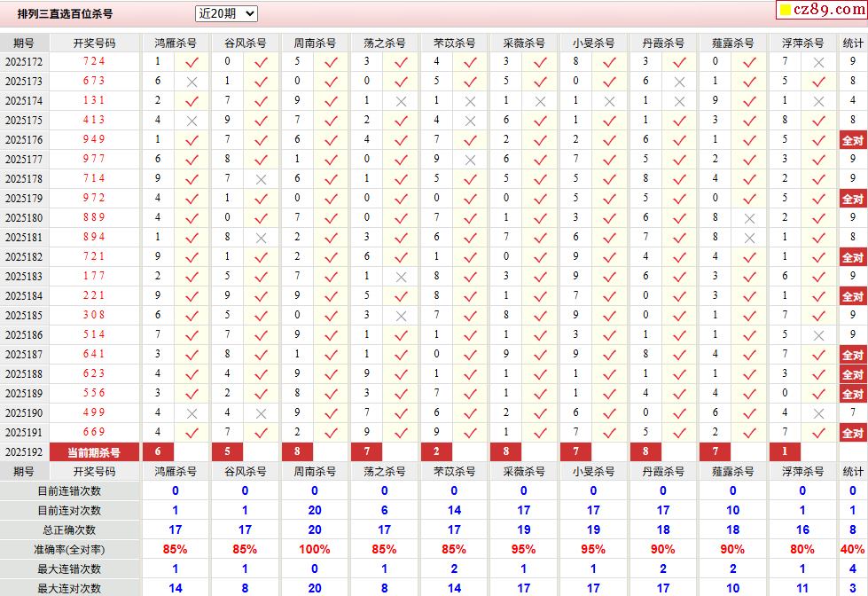Screen dimensions: 868x596
Task: Click the draw number 308
Action: (x=94, y=315)
